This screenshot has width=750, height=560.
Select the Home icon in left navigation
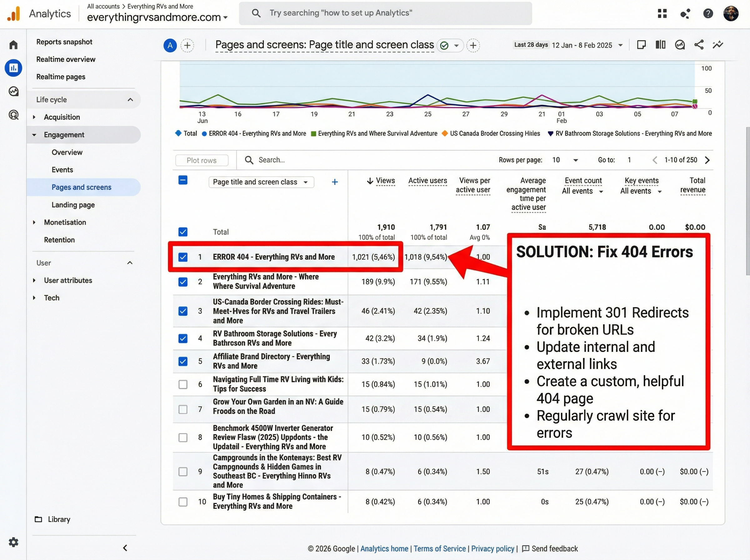pyautogui.click(x=13, y=44)
